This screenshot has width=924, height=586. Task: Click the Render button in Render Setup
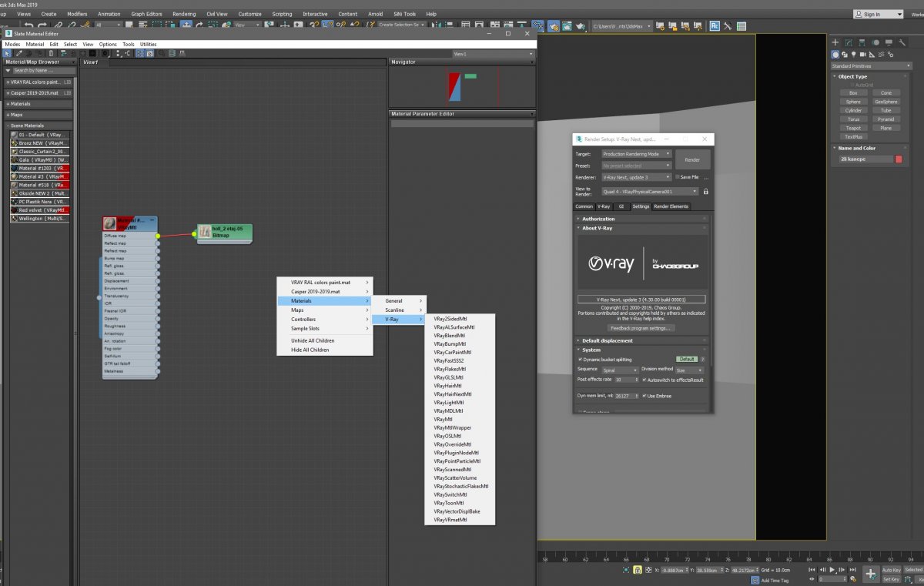coord(692,160)
